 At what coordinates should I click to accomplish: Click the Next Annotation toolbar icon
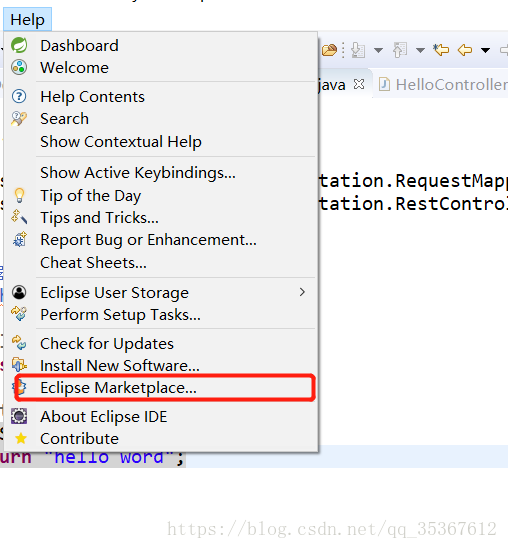[358, 50]
